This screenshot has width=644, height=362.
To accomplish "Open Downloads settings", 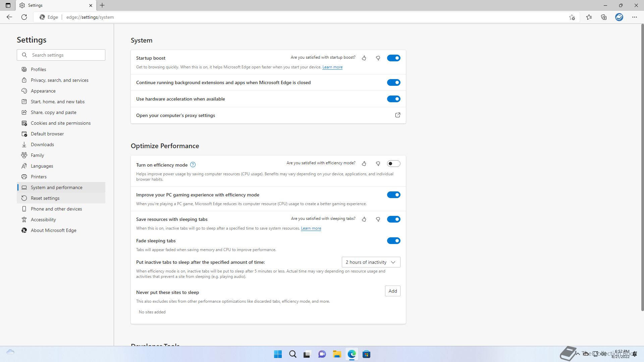I will click(x=61, y=144).
